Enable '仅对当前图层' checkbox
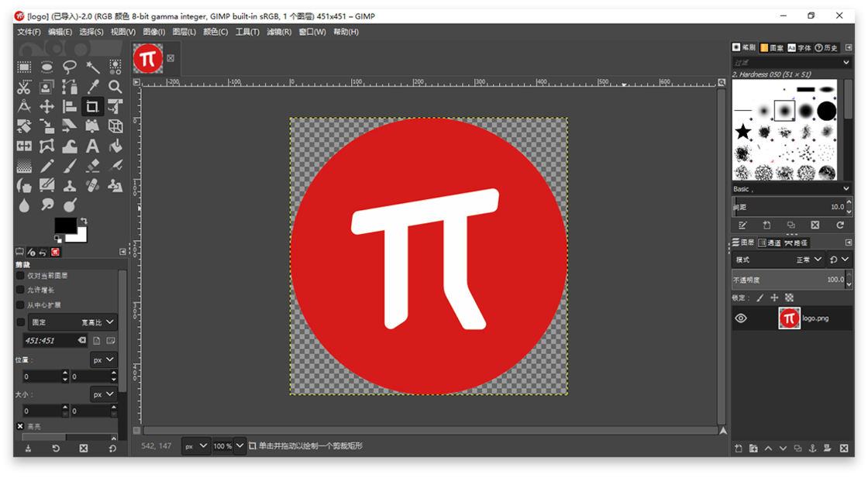This screenshot has width=868, height=478. 20,276
